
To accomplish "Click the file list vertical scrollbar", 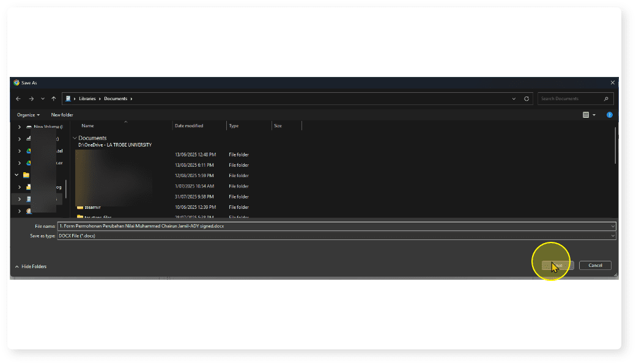I will 616,146.
